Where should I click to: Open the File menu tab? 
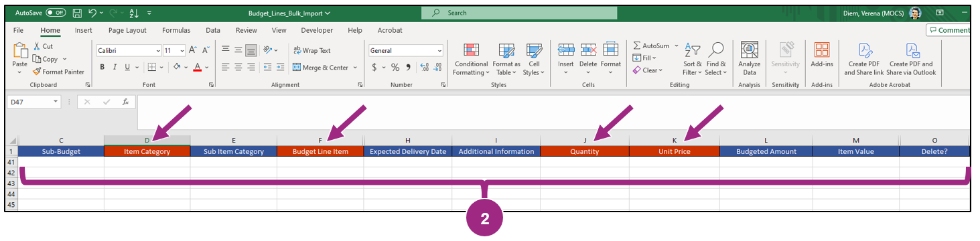point(18,30)
